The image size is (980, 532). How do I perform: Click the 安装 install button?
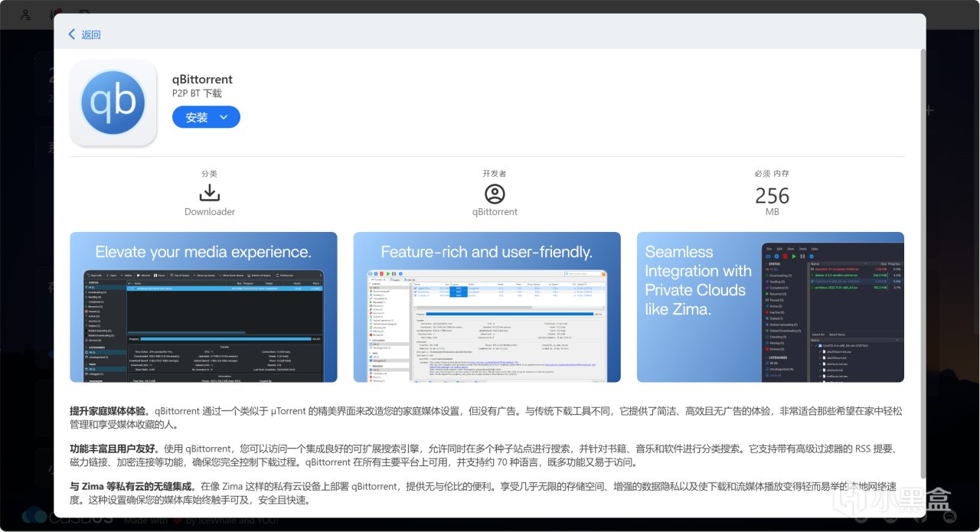197,117
